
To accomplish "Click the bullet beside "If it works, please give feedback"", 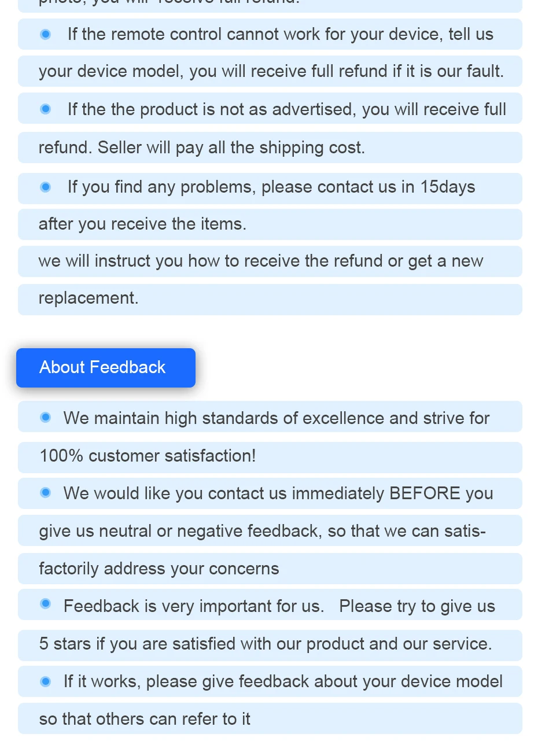I will [x=46, y=682].
